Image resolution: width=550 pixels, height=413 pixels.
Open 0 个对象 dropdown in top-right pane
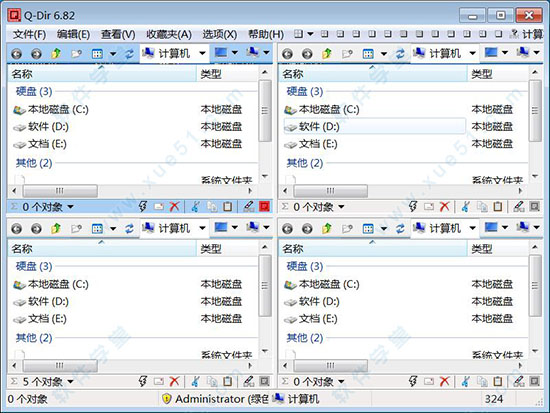[x=341, y=207]
